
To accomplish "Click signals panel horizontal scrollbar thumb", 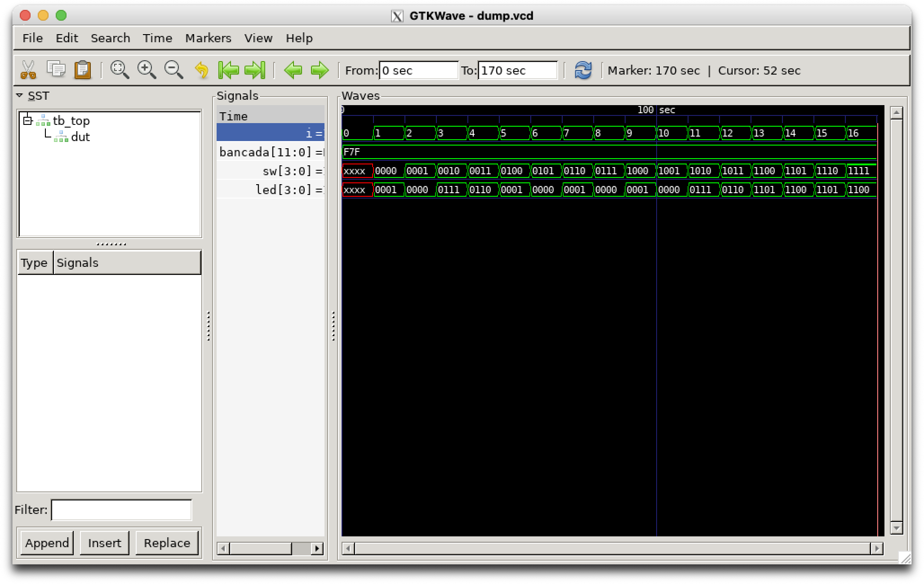I will 261,549.
